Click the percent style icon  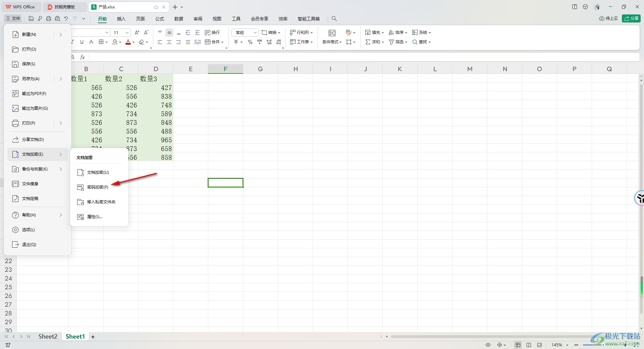(250, 42)
